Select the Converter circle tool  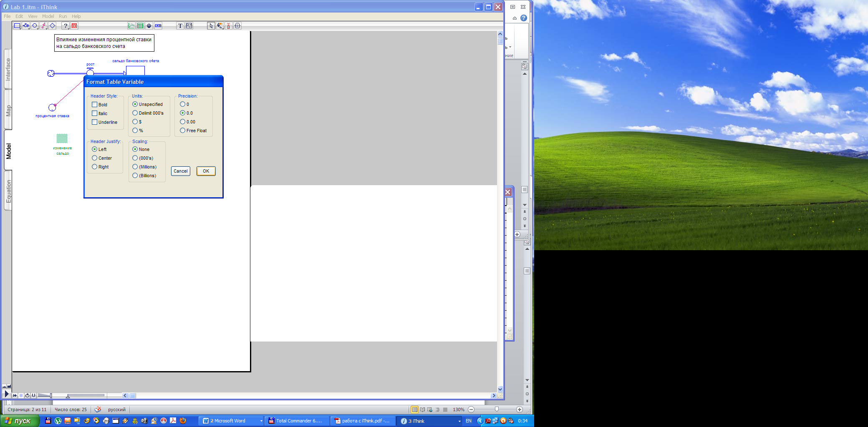[x=35, y=26]
